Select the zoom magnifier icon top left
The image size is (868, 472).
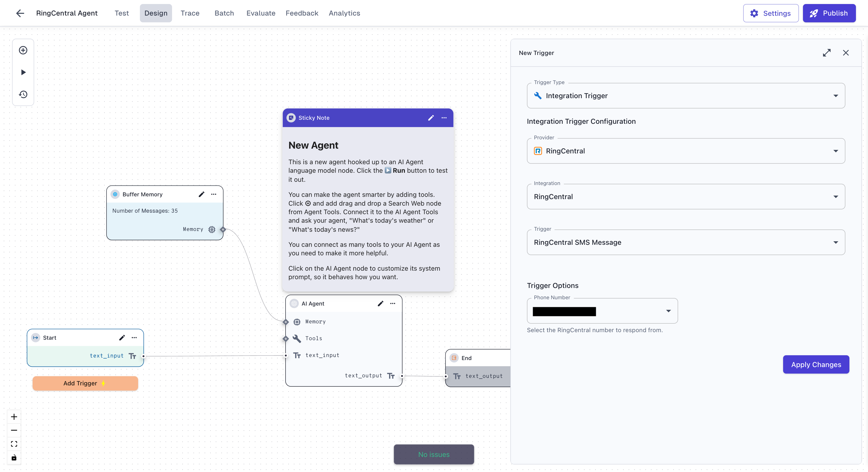pyautogui.click(x=23, y=50)
